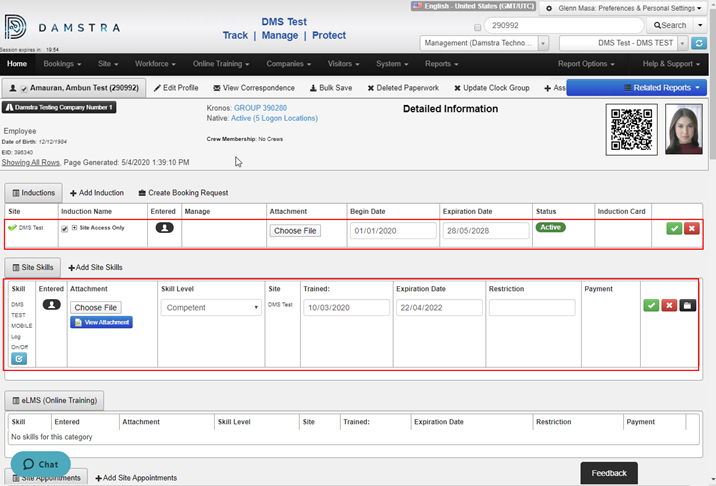Open View Correspondence
The width and height of the screenshot is (716, 486).
tap(254, 88)
